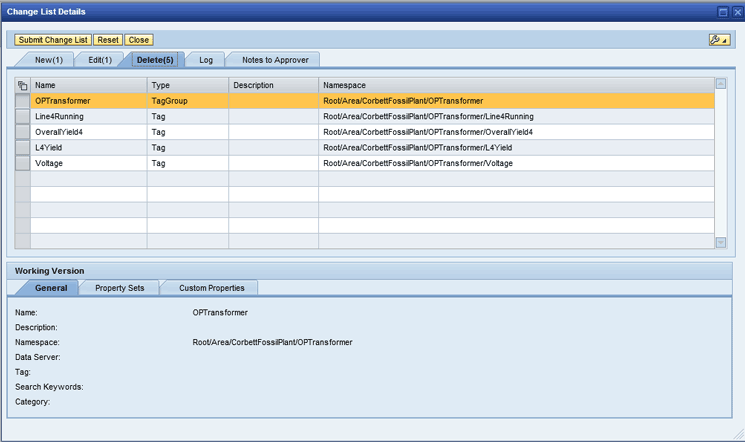The image size is (745, 442).
Task: Open the Custom Properties tab
Action: 211,288
